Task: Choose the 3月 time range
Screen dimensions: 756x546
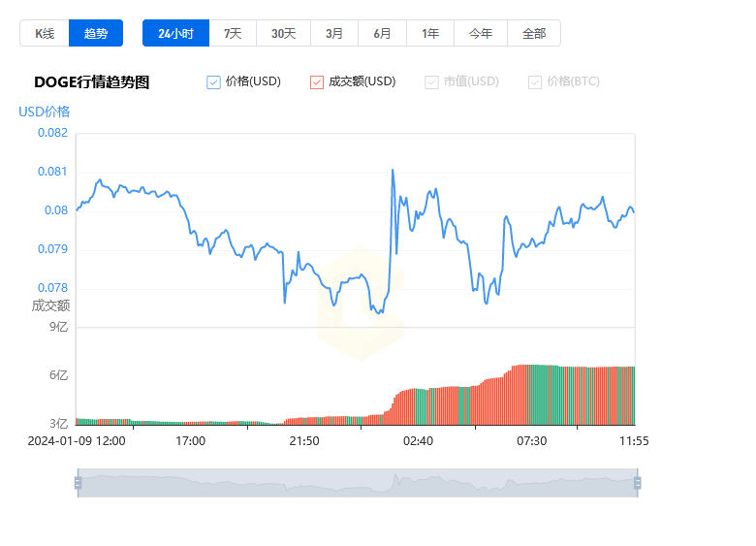Action: tap(334, 33)
